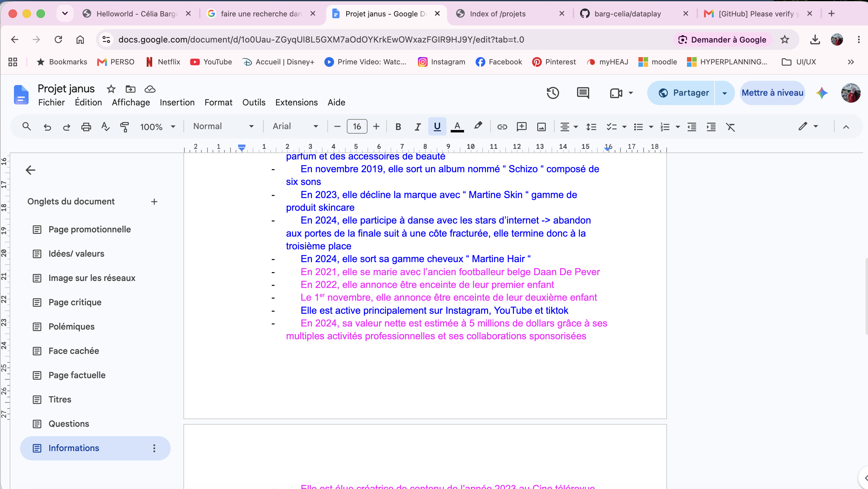Viewport: 868px width, 489px height.
Task: Open the Google Docs home icon
Action: point(21,95)
